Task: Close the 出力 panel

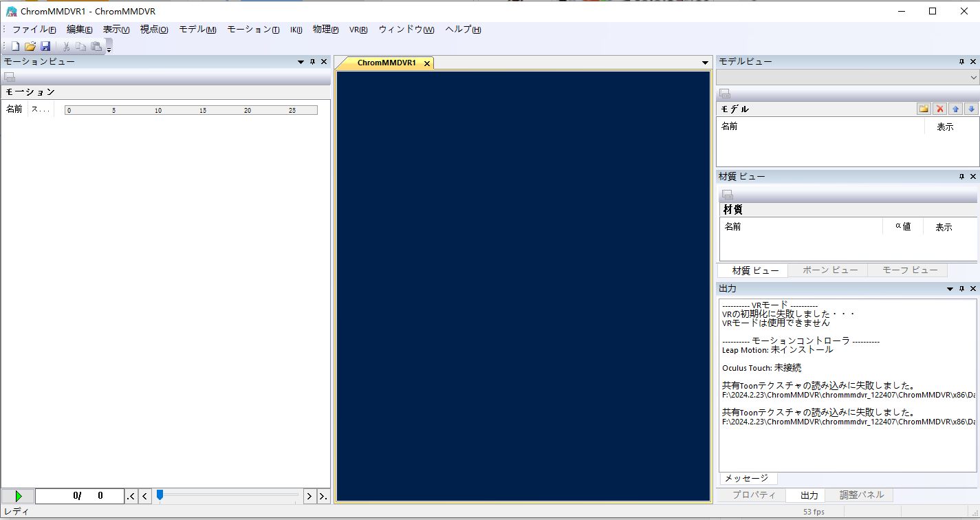Action: coord(973,289)
